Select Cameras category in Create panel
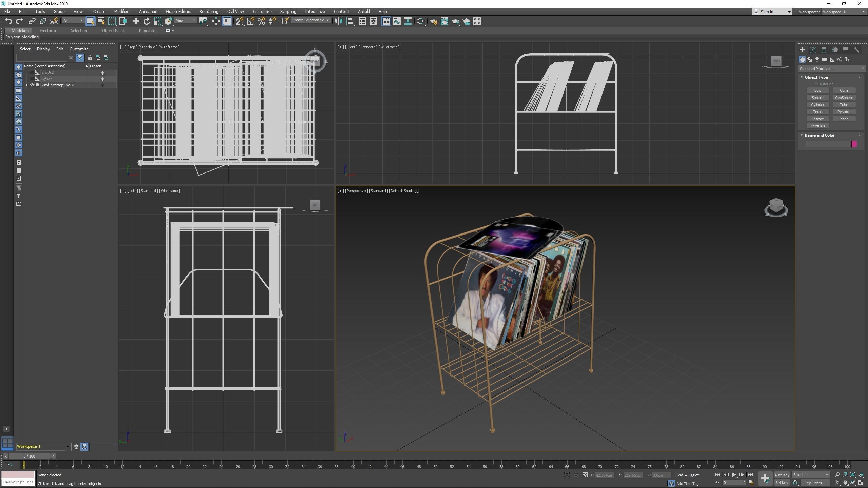The height and width of the screenshot is (488, 868). (825, 59)
